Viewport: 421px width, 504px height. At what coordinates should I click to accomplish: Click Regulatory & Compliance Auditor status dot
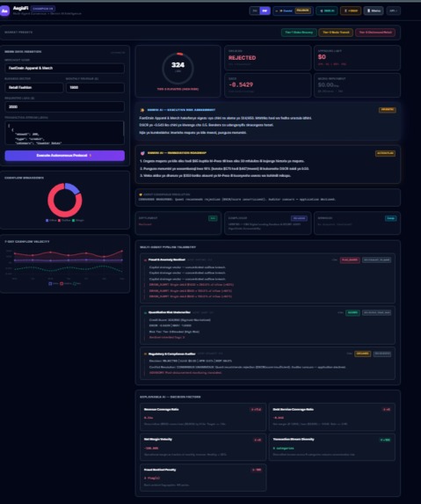coord(145,354)
